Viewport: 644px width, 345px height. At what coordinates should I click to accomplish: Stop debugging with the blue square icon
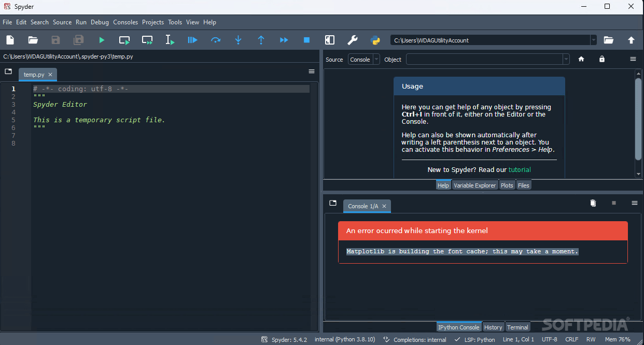click(x=306, y=40)
